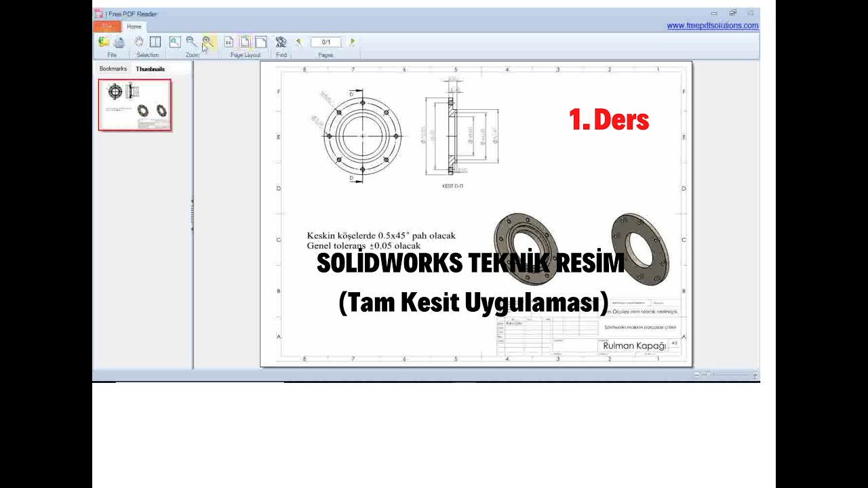Viewport: 868px width, 488px height.
Task: Go to the previous page arrow
Action: pos(299,42)
